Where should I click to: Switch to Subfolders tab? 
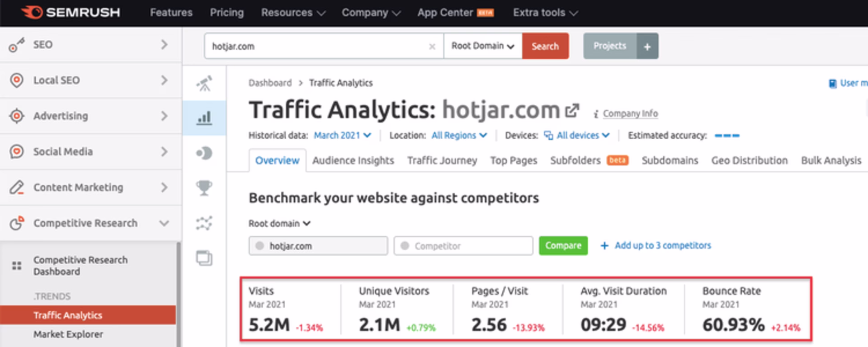click(x=589, y=161)
